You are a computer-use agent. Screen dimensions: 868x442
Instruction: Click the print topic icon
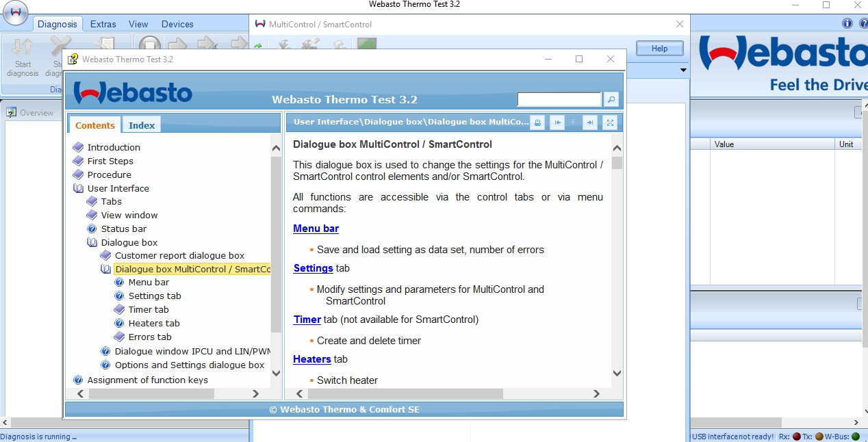pyautogui.click(x=538, y=122)
